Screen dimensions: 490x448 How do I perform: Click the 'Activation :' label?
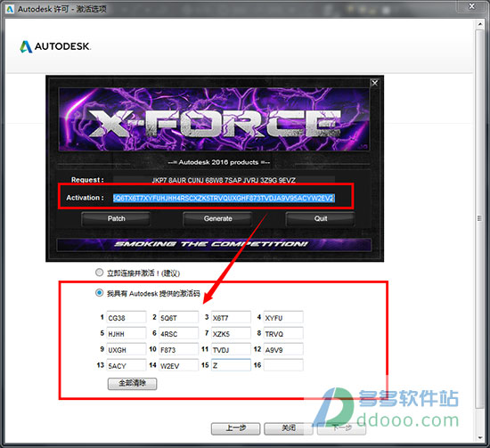point(85,198)
